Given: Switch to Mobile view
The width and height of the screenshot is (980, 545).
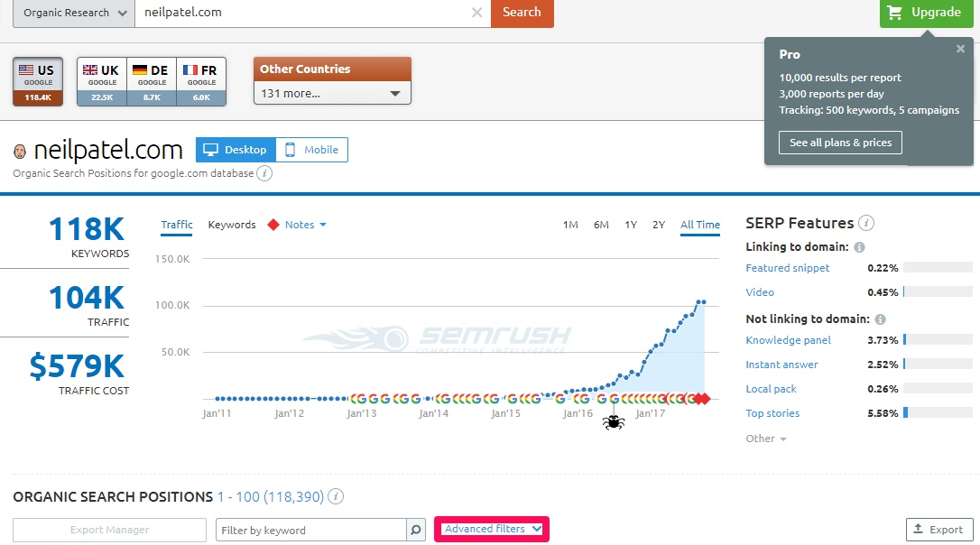Looking at the screenshot, I should coord(311,150).
